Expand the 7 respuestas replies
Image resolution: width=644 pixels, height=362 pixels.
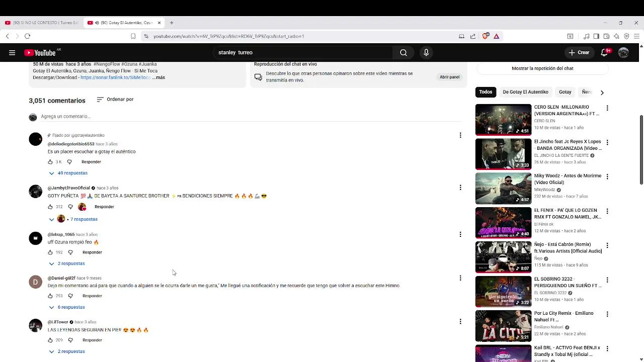click(x=73, y=219)
